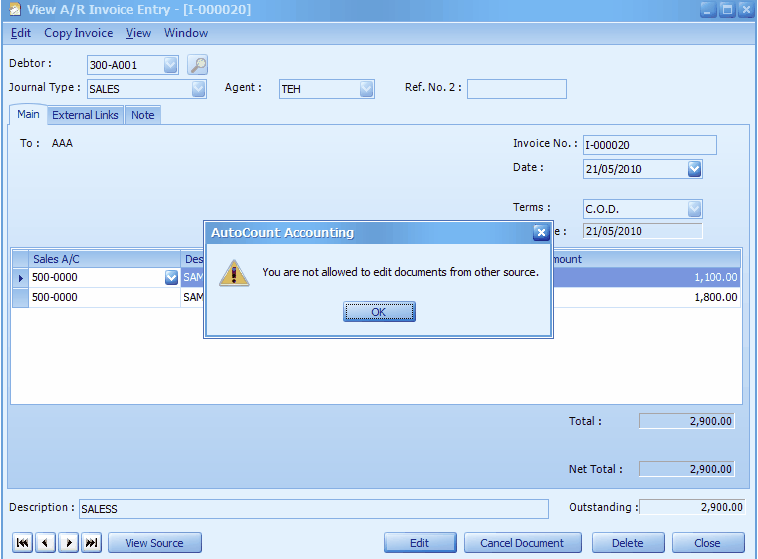Go to next record arrow
This screenshot has width=758, height=559.
coord(69,543)
